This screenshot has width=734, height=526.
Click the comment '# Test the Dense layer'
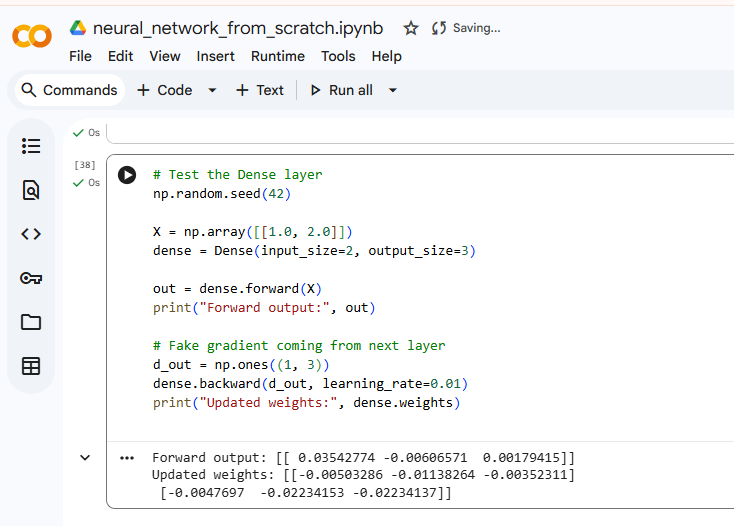point(238,175)
